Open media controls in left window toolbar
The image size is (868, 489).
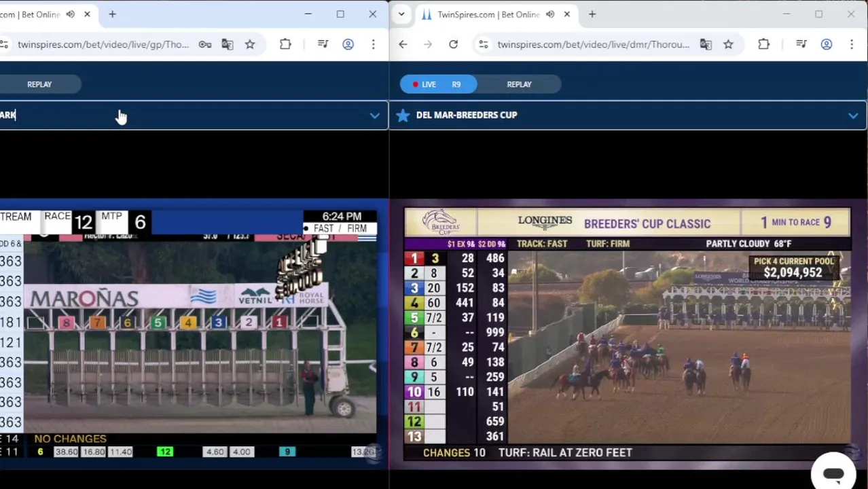coord(323,45)
